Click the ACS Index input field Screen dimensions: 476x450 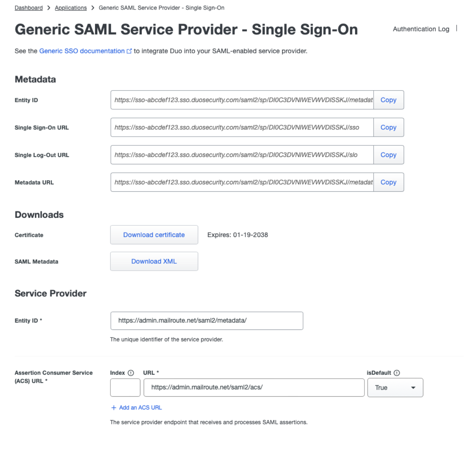coord(125,388)
